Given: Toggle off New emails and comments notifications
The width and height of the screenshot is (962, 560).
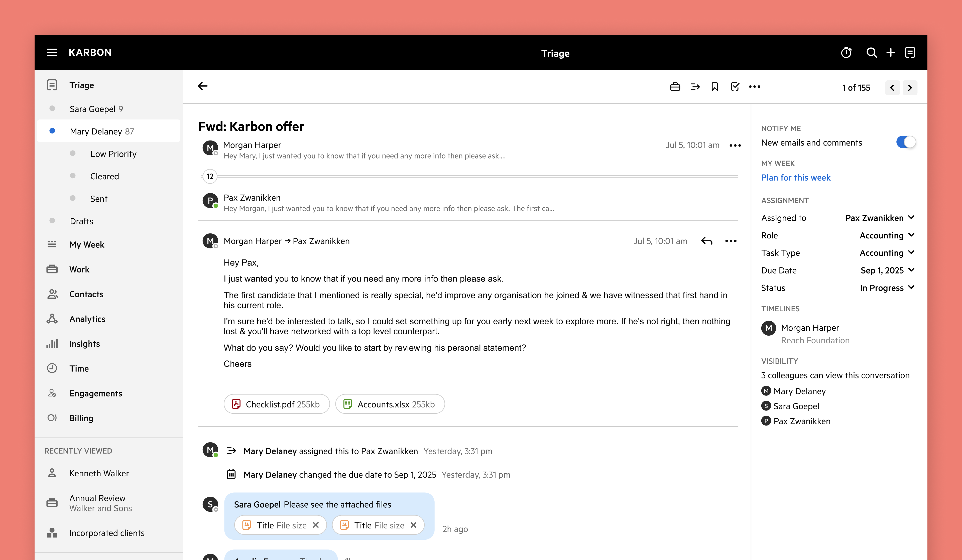Looking at the screenshot, I should click(905, 143).
